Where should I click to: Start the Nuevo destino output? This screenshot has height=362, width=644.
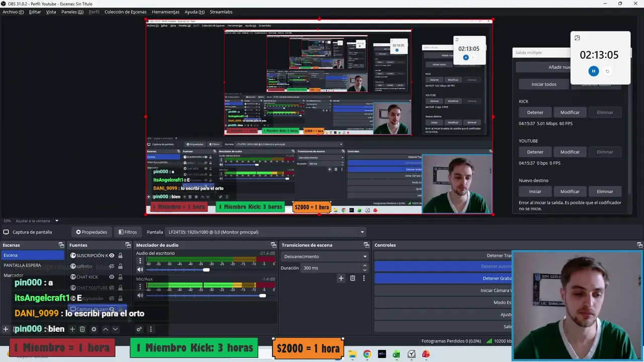coord(535,191)
